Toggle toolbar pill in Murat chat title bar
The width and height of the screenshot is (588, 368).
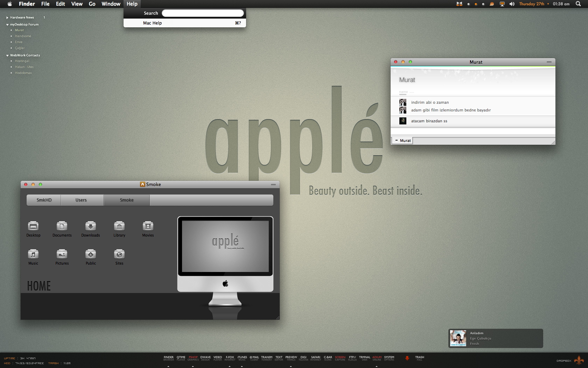tap(549, 62)
